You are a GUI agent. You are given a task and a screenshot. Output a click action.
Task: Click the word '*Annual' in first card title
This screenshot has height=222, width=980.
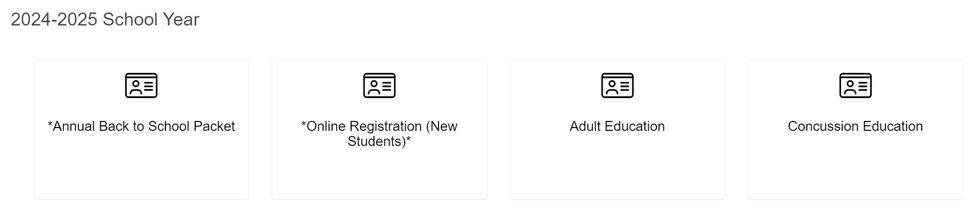pos(71,126)
